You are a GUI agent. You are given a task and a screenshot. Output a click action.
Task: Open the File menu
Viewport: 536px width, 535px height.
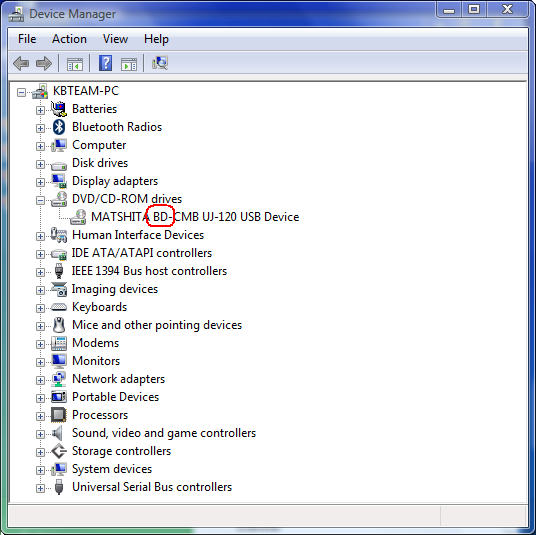click(x=27, y=39)
